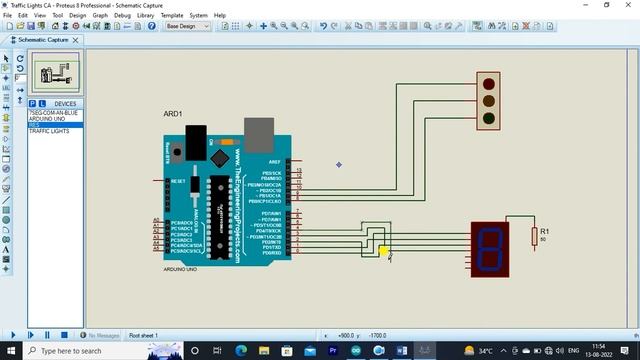This screenshot has height=360, width=640.
Task: Open the PCB Layout red circle icon
Action: point(76,26)
